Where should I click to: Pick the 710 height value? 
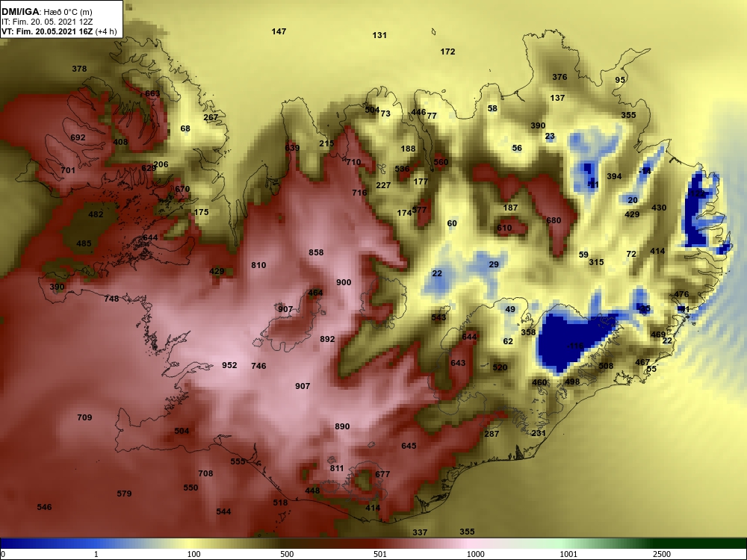click(353, 162)
